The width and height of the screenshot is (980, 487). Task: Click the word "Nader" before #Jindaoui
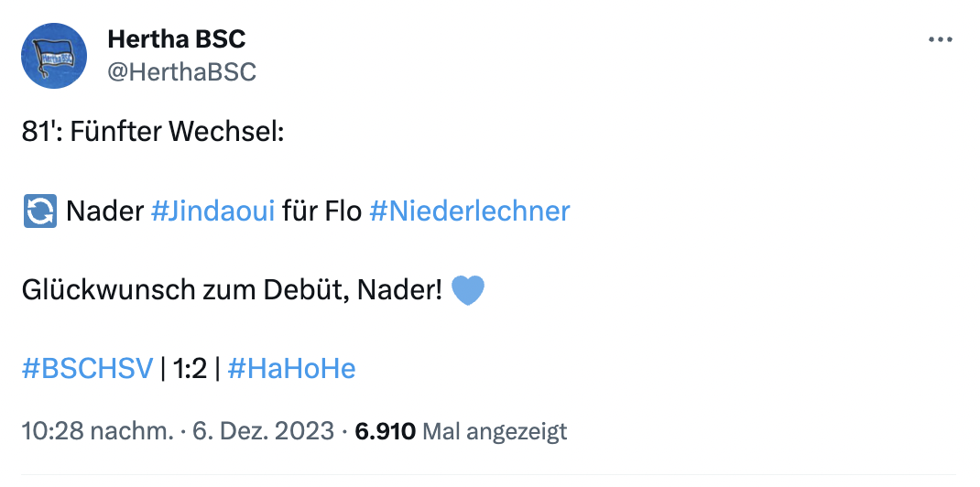104,211
